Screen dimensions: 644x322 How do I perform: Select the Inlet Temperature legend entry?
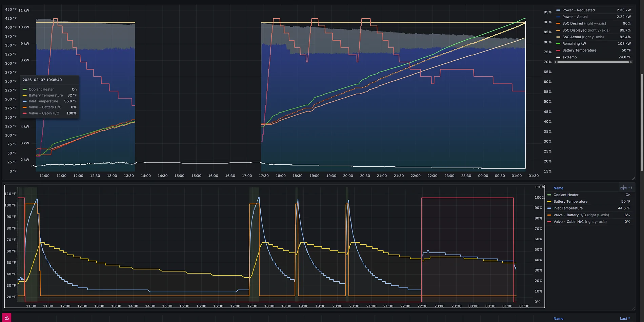click(568, 208)
